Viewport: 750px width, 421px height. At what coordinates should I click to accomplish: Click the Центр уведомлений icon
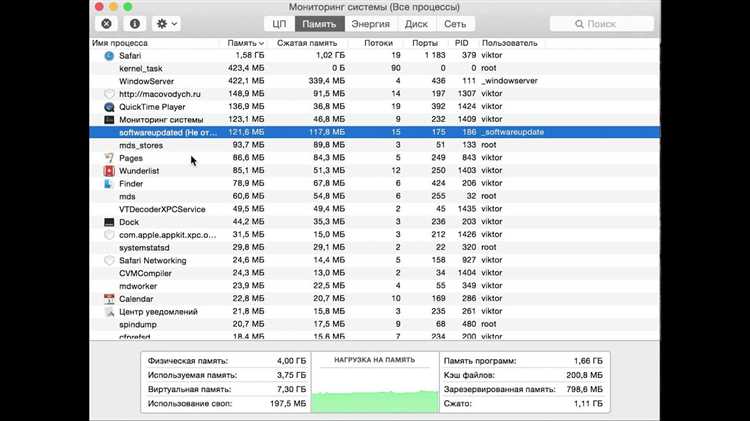coord(109,312)
